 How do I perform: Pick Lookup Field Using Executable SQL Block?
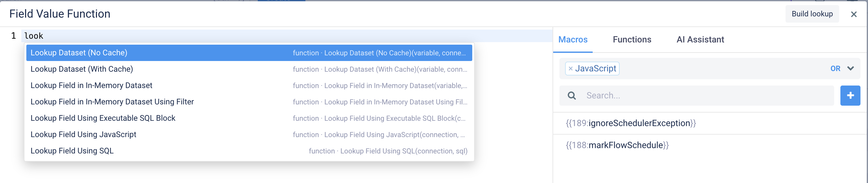click(x=249, y=118)
